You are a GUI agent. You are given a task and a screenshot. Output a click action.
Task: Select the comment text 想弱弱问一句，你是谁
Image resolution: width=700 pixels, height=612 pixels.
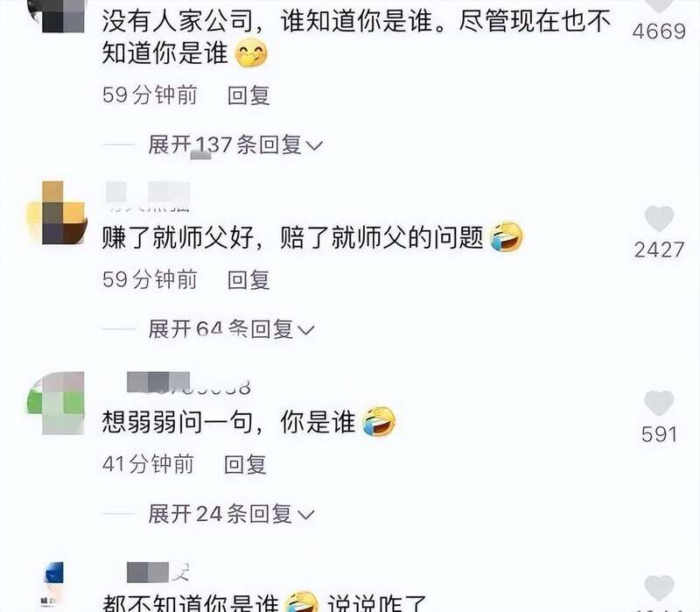pos(229,422)
